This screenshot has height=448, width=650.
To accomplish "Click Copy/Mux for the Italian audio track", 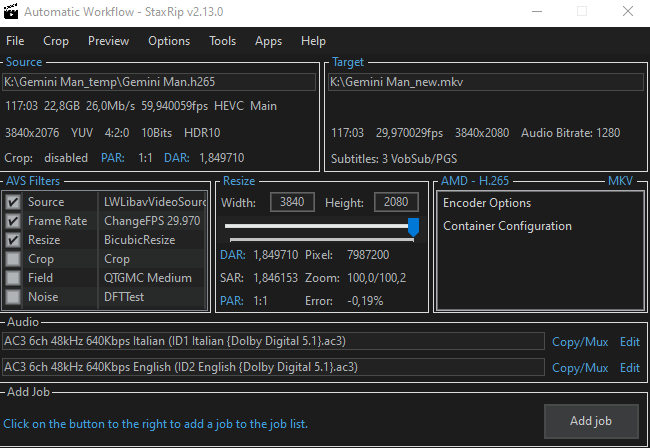I will (580, 342).
